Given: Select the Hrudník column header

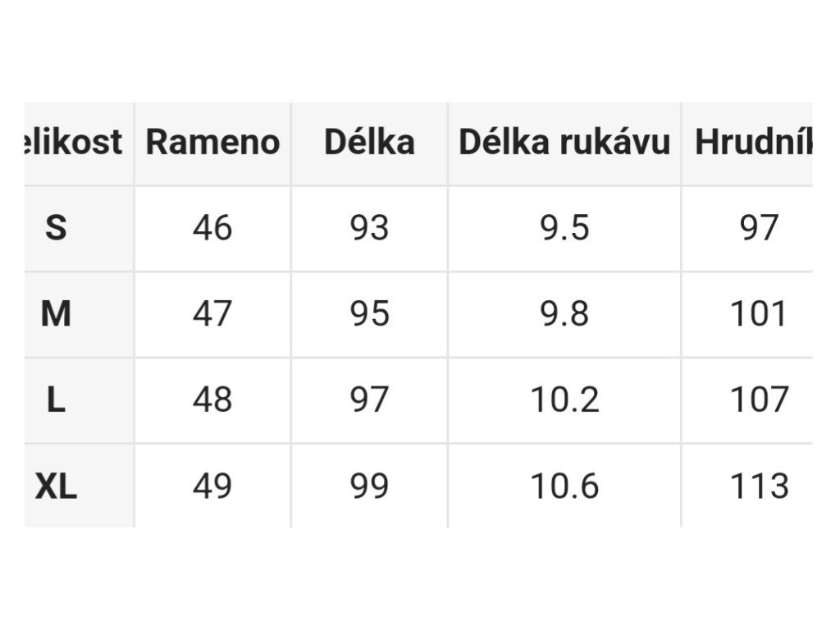Looking at the screenshot, I should 747,143.
